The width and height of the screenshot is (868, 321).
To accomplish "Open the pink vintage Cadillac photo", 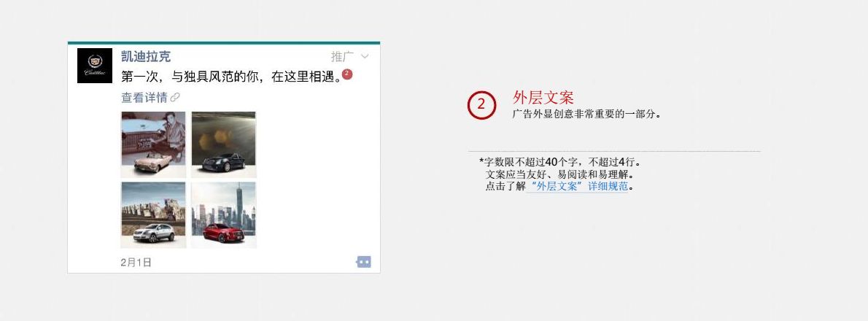I will (x=153, y=144).
